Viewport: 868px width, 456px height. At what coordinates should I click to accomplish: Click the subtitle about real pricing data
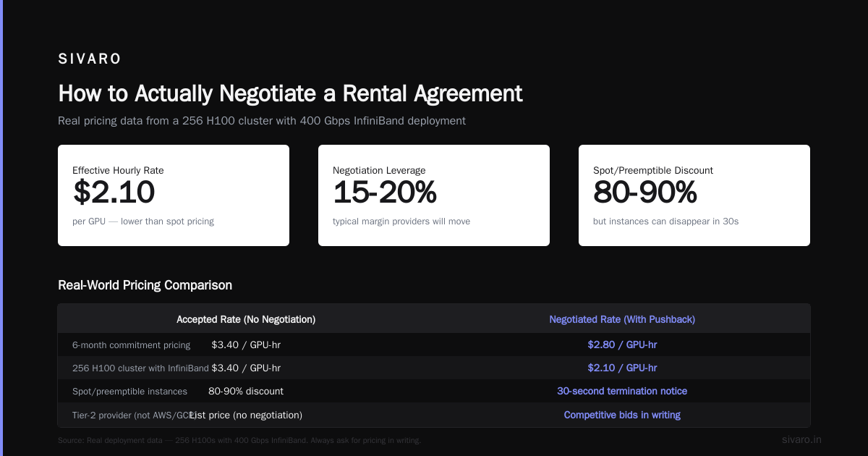point(262,121)
